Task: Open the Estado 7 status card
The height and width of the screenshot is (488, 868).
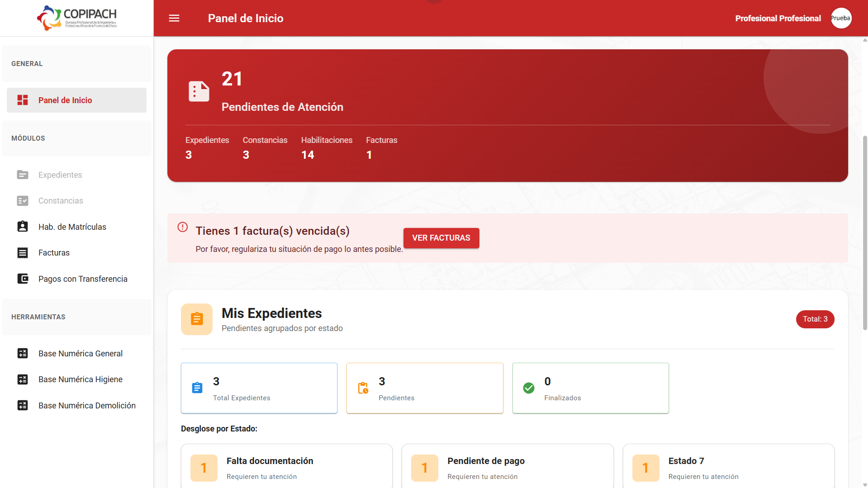Action: [x=728, y=466]
